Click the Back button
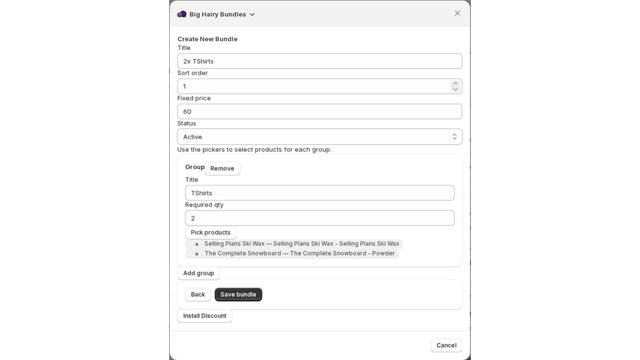Image resolution: width=640 pixels, height=360 pixels. pyautogui.click(x=198, y=294)
